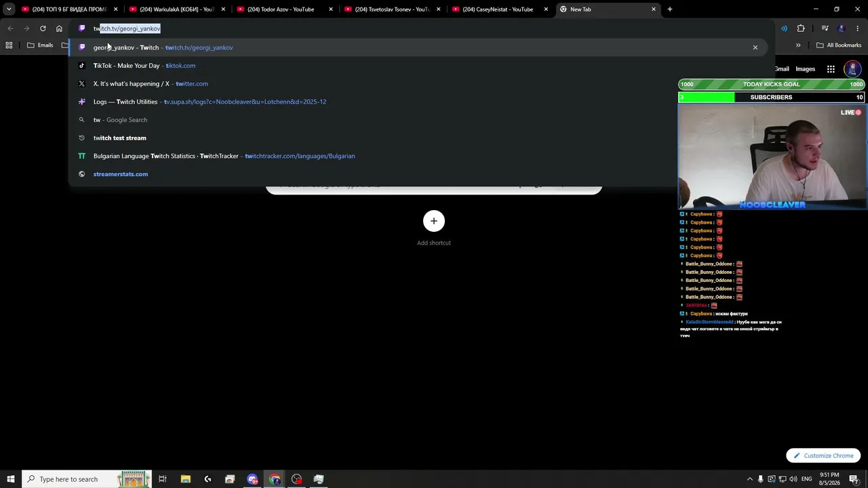The image size is (868, 488).
Task: Click the Windows taskbar search box
Action: tap(86, 479)
